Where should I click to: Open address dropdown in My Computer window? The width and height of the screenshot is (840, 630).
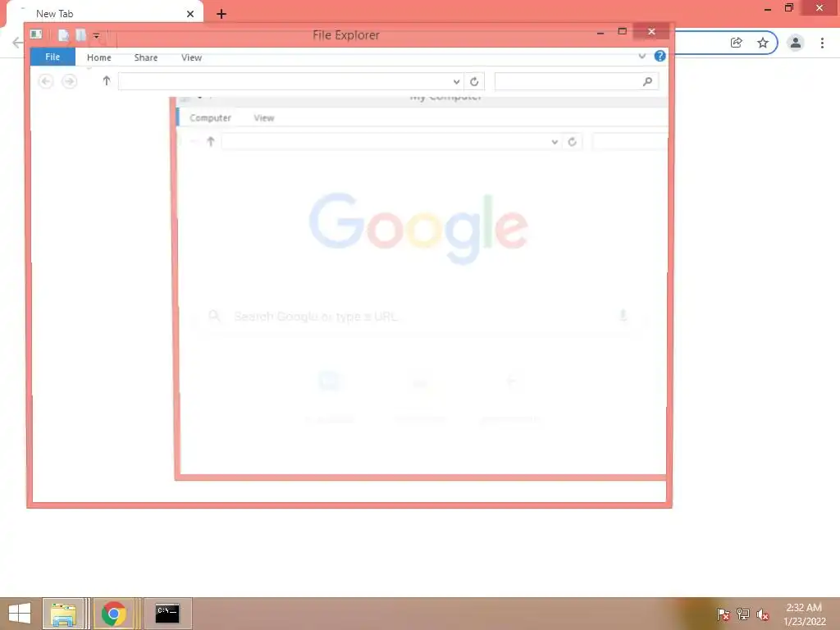tap(555, 142)
